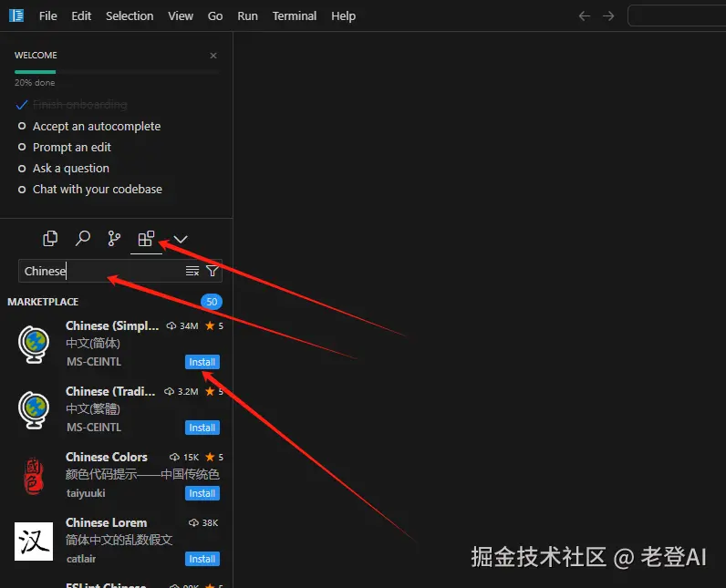The width and height of the screenshot is (726, 588).
Task: Open the Chinese (Simpl... extension title
Action: 112,326
